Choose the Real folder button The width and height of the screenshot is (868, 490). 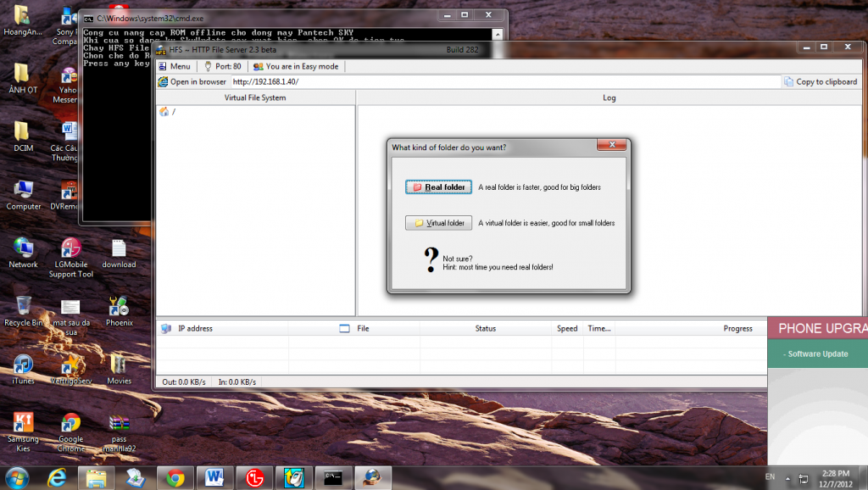438,187
